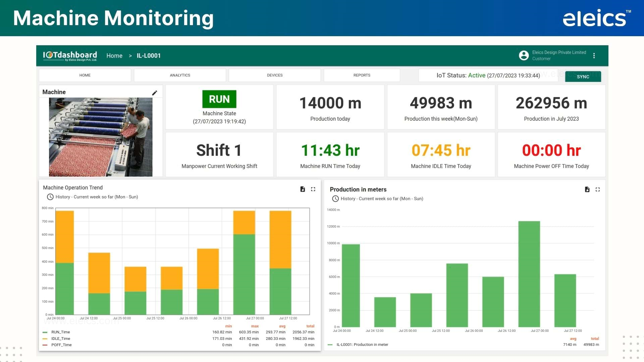Open Production in meters history timewindow clock
Image resolution: width=644 pixels, height=362 pixels.
pyautogui.click(x=335, y=199)
